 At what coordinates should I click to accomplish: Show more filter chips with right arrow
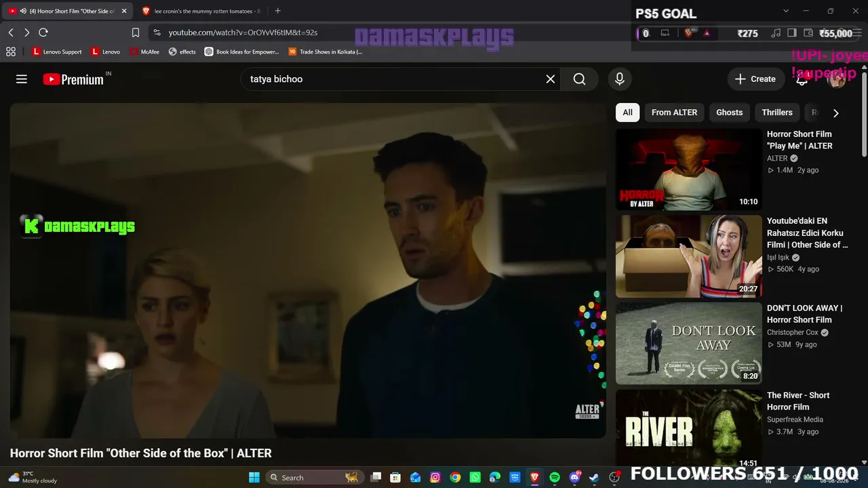click(x=835, y=113)
